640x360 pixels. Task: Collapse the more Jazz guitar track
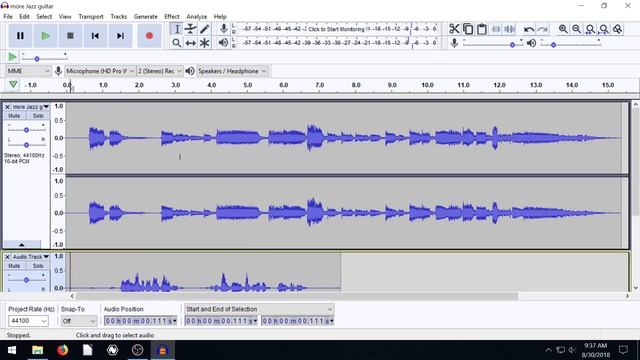[22, 244]
